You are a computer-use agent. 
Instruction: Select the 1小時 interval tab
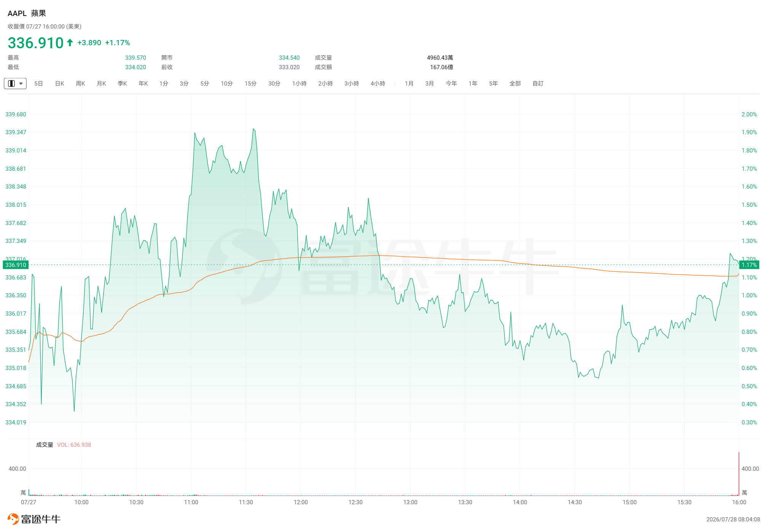pyautogui.click(x=299, y=83)
